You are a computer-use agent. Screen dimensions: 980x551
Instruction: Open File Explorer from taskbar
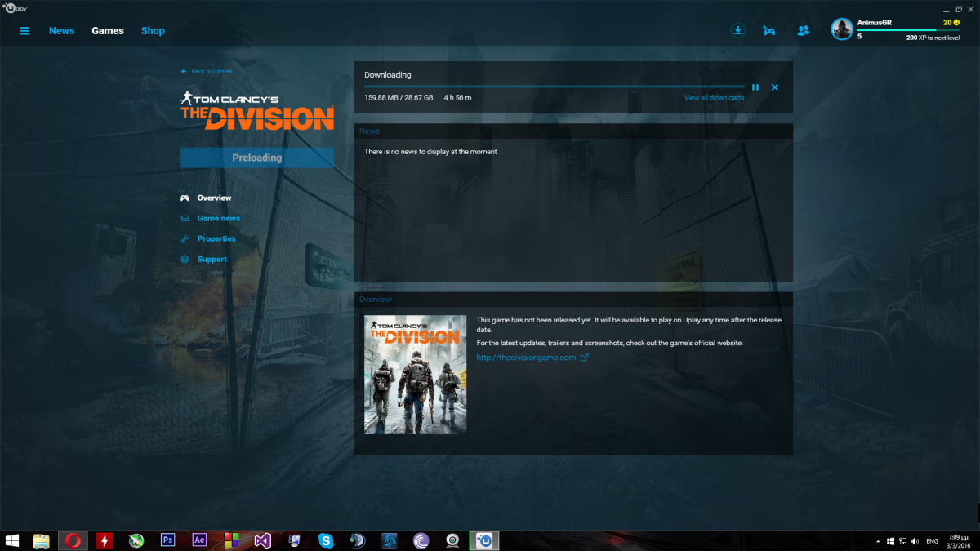click(42, 540)
